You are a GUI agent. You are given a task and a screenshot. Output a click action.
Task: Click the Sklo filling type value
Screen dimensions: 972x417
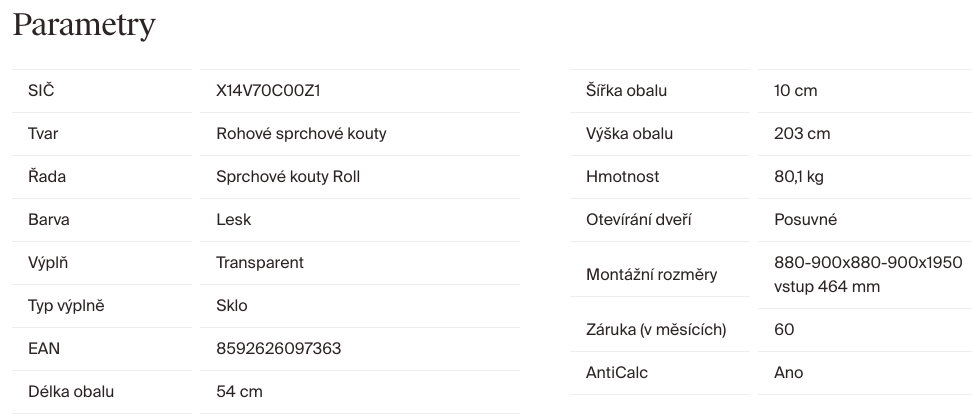tap(232, 306)
